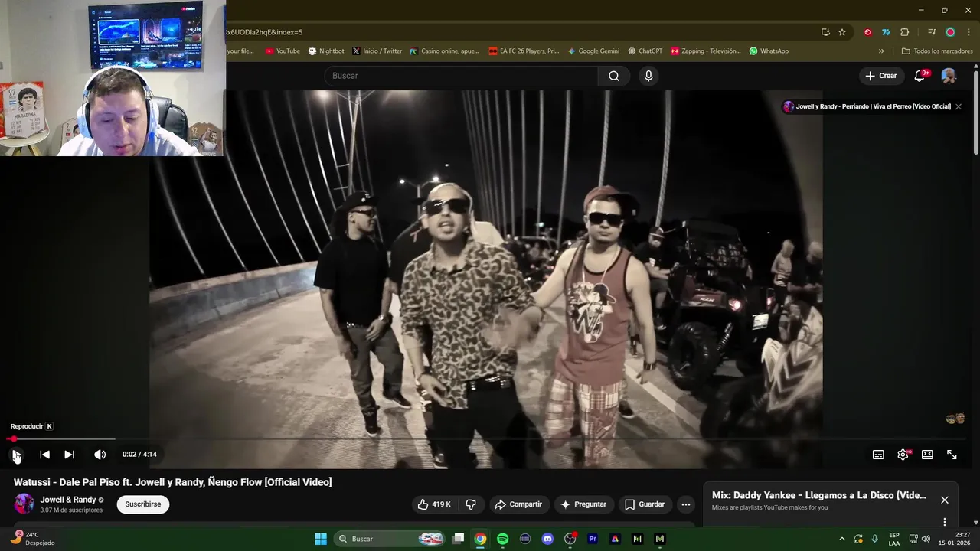Click the Compartir share button
Screen dimensions: 980x551
(x=518, y=504)
